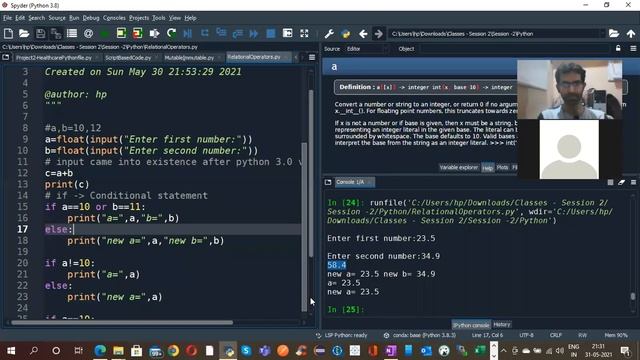Click the editor vertical scrollbar

pos(304,227)
